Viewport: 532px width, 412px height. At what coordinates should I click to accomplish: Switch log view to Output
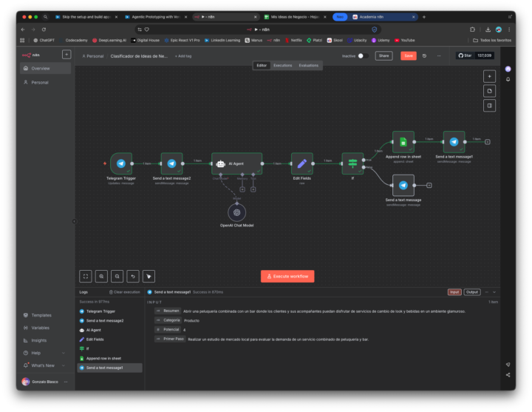coord(472,292)
